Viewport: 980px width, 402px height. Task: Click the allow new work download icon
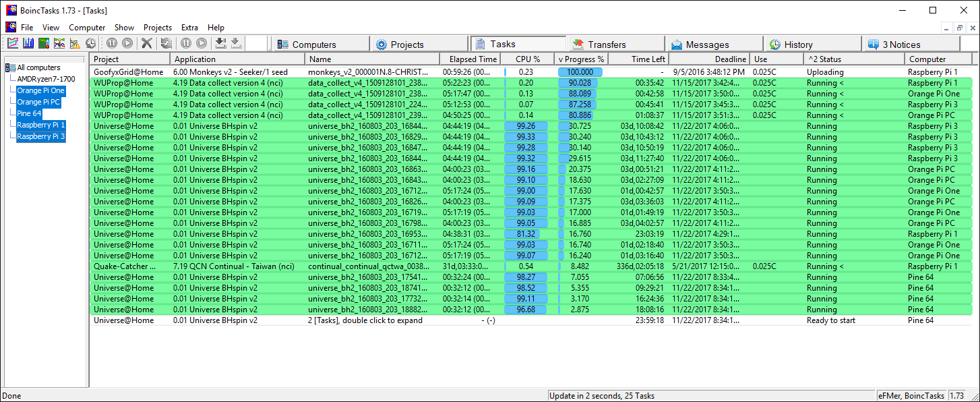[236, 43]
